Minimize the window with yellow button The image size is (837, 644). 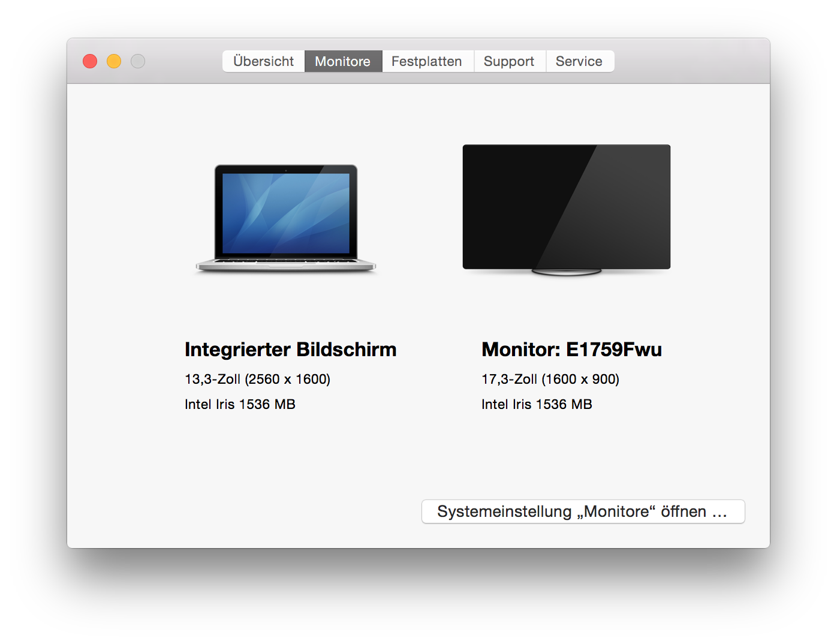[x=114, y=61]
